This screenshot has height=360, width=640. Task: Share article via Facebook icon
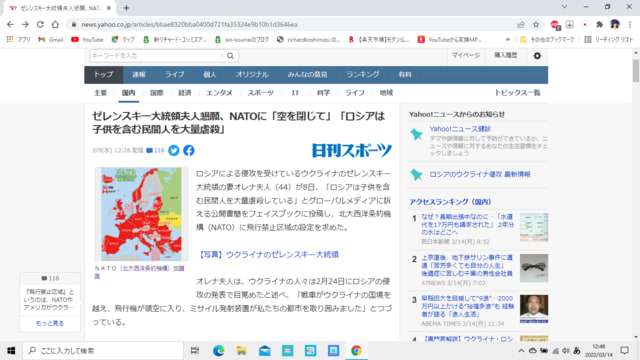(x=189, y=150)
